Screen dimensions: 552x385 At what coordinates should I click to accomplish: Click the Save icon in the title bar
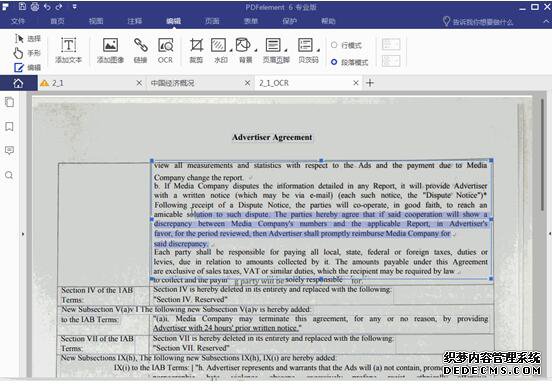click(x=22, y=6)
